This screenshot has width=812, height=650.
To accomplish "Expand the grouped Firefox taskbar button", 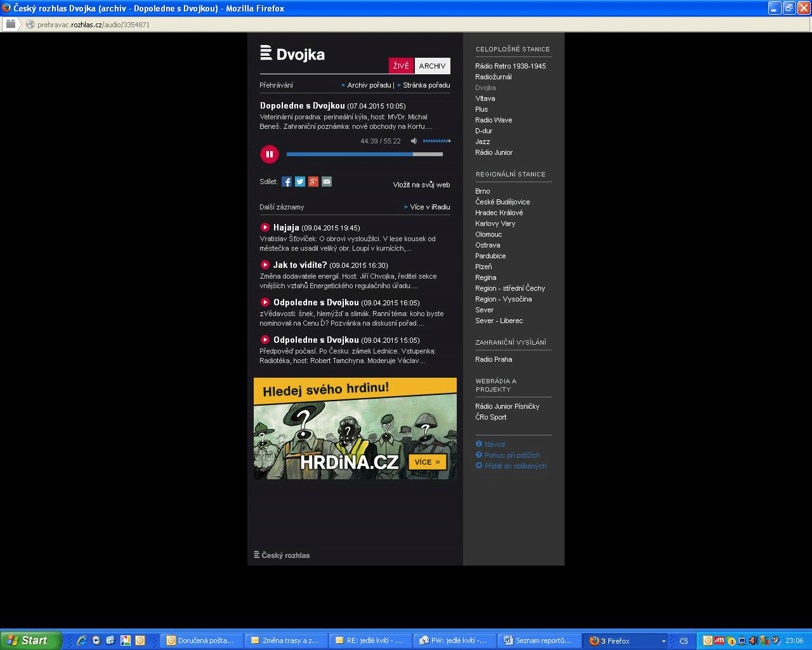I will pyautogui.click(x=626, y=640).
